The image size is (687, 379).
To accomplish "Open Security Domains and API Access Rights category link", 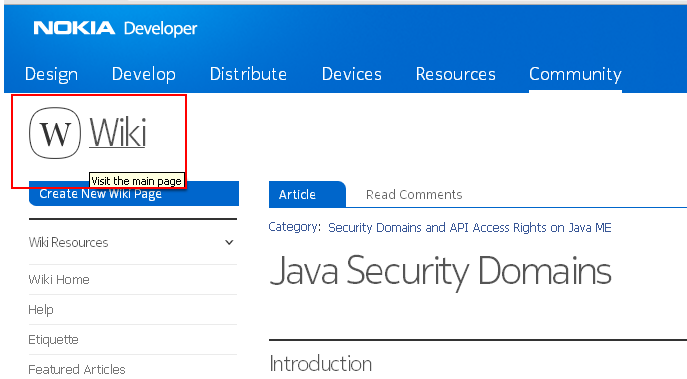I will pos(470,227).
